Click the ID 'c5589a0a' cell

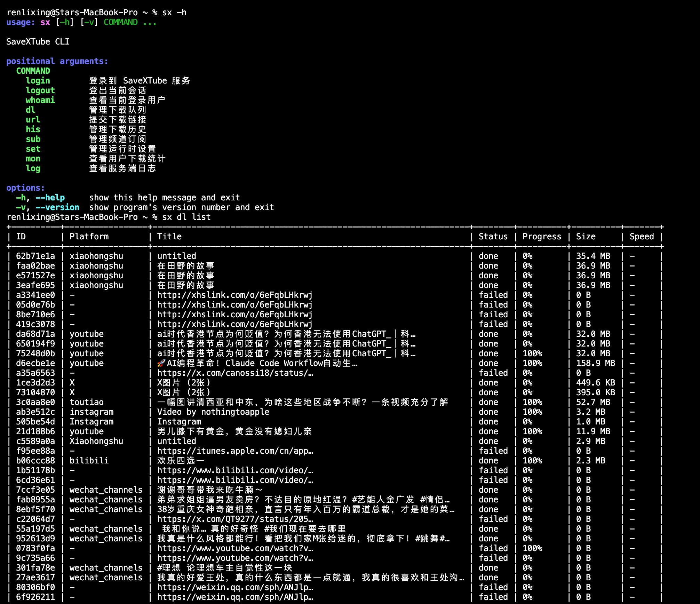[x=35, y=441]
